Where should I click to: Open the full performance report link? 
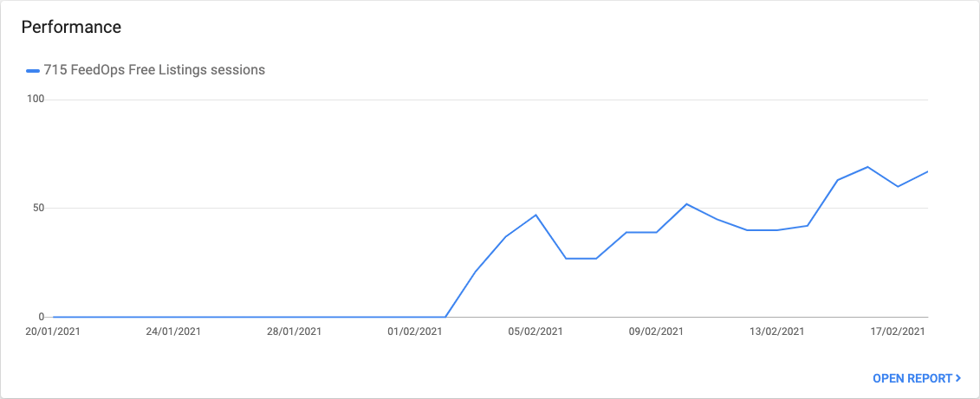(912, 378)
